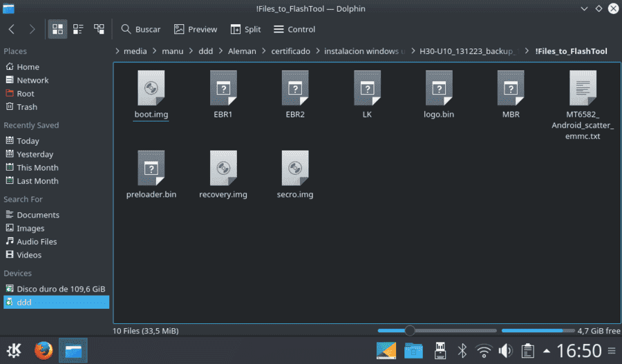Expand the chevron before media
This screenshot has height=364, width=622.
117,50
